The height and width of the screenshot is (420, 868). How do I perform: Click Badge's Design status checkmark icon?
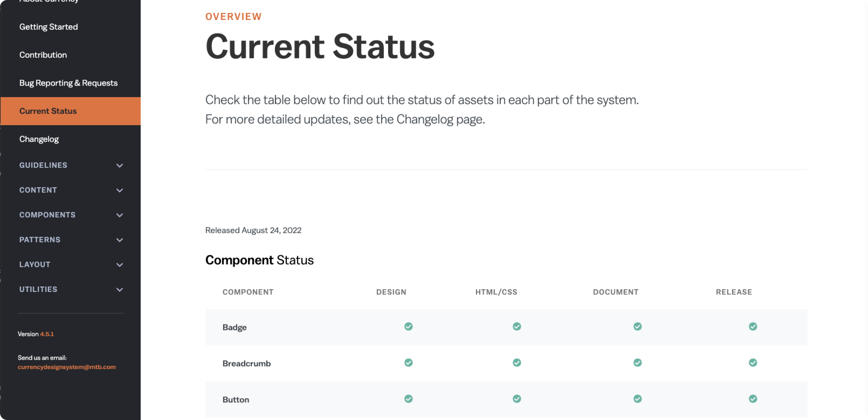pyautogui.click(x=408, y=327)
